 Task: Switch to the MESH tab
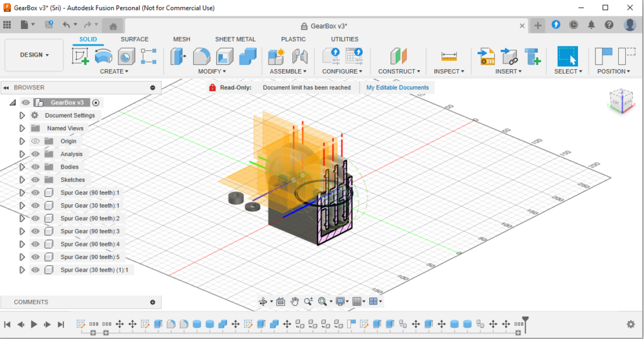point(182,40)
